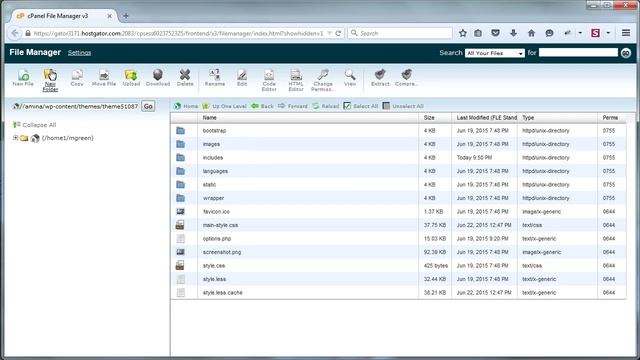Click the File Manager search text field
Viewport: 640px width, 360px height.
pos(578,52)
